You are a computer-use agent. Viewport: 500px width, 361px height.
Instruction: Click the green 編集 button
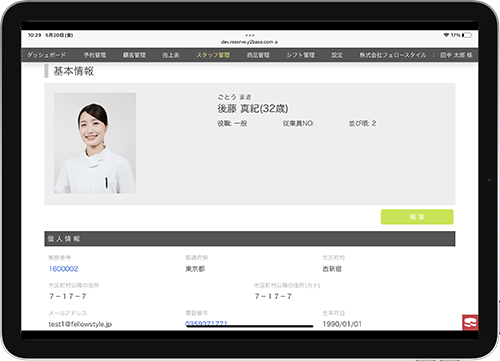click(417, 217)
